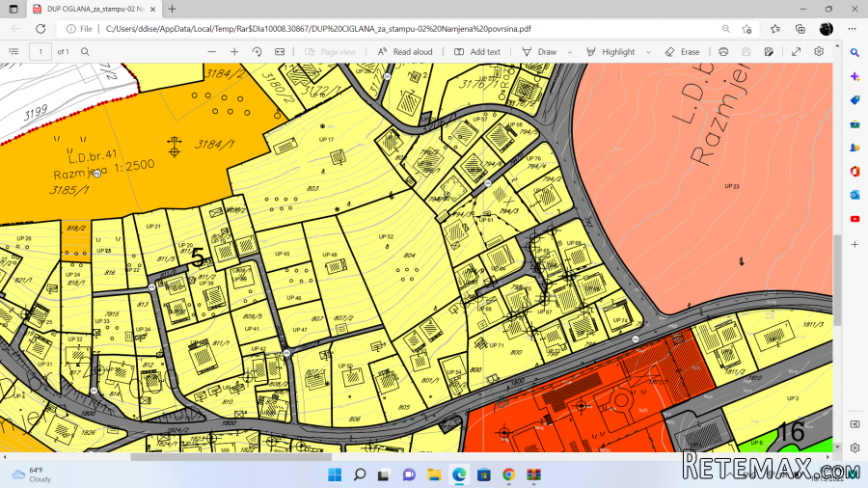Viewport: 868px width, 488px height.
Task: Click the page number input field
Action: [x=41, y=51]
